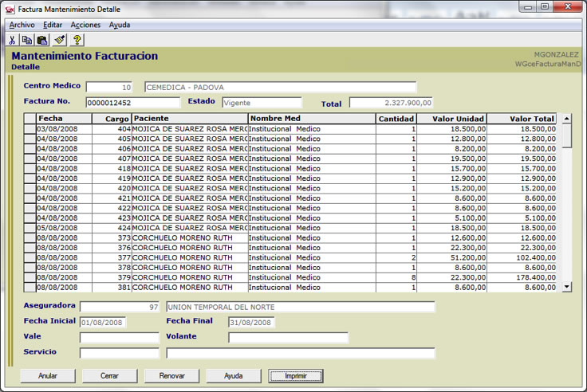The image size is (587, 392).
Task: Click the scrollbar up arrow
Action: point(567,119)
